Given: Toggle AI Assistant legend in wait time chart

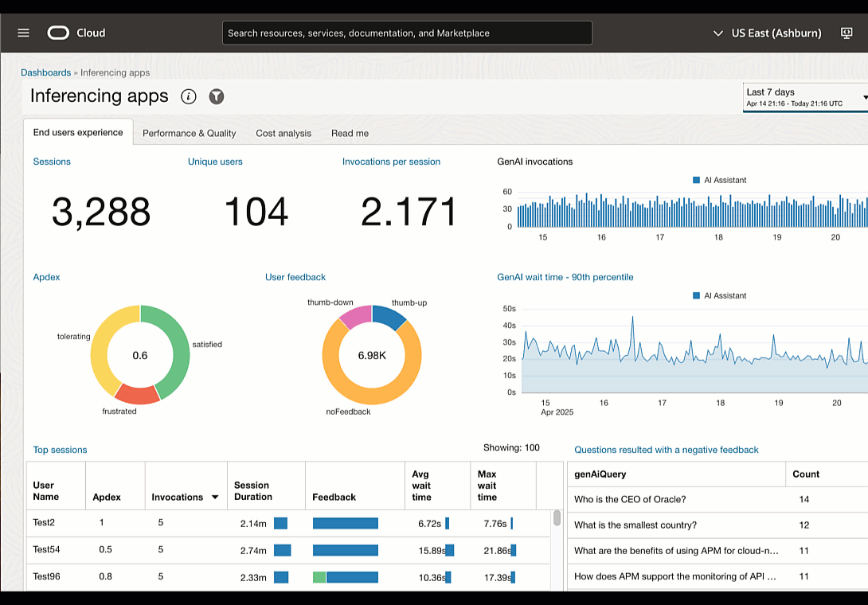Looking at the screenshot, I should coord(720,295).
